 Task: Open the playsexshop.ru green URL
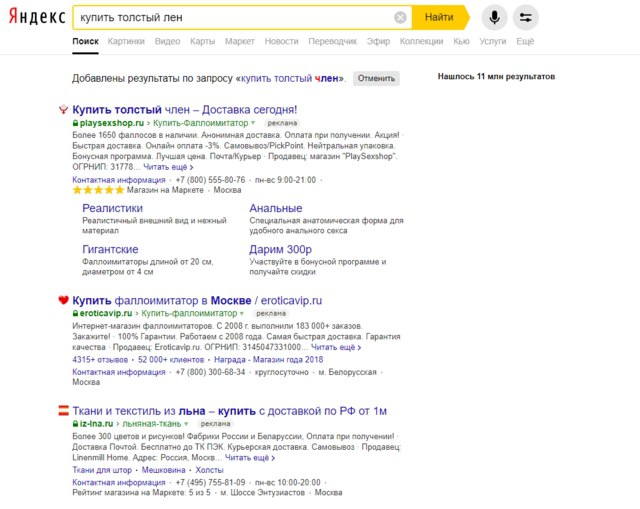(112, 123)
